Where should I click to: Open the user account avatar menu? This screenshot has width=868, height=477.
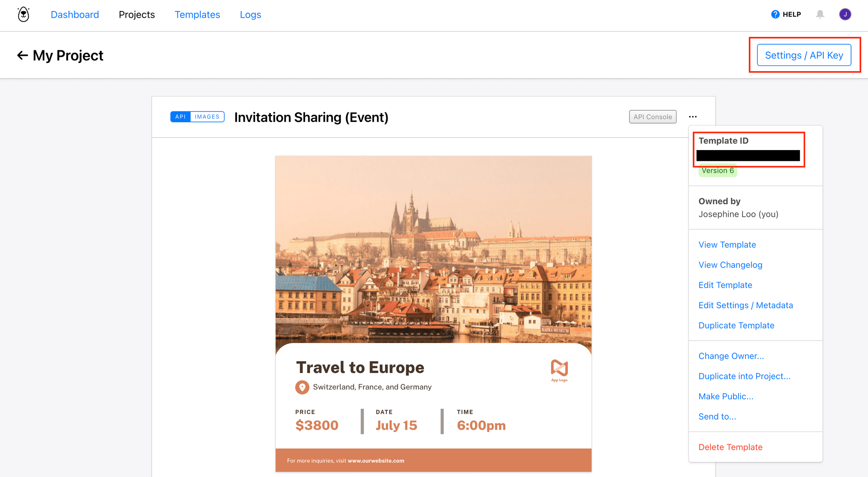845,14
